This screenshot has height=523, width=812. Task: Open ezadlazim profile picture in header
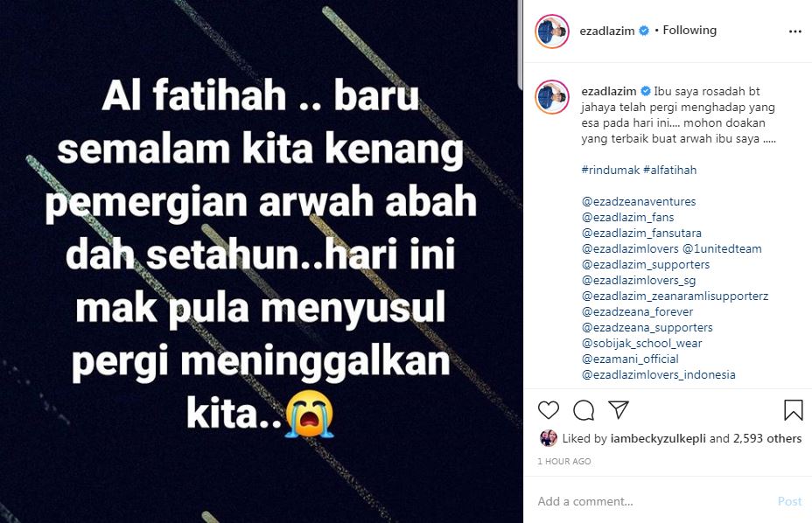coord(552,31)
